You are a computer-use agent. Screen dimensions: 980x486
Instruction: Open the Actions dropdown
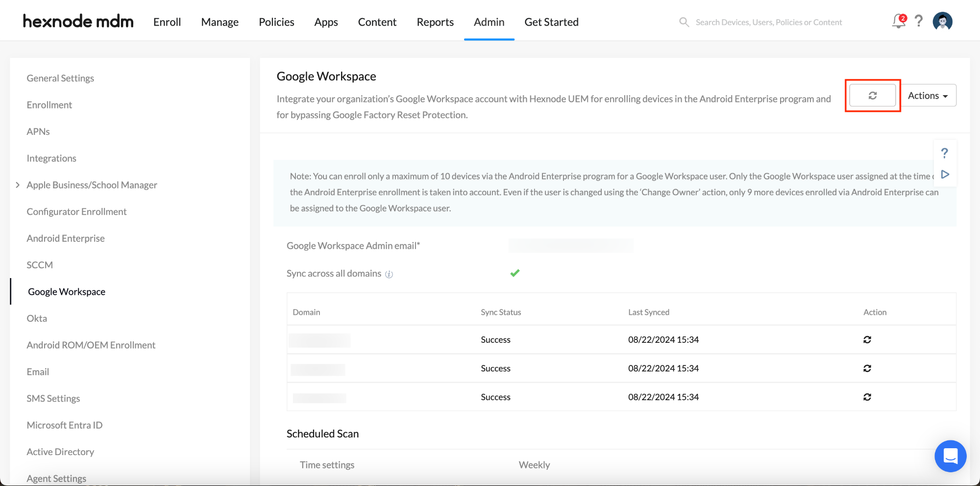click(x=928, y=95)
